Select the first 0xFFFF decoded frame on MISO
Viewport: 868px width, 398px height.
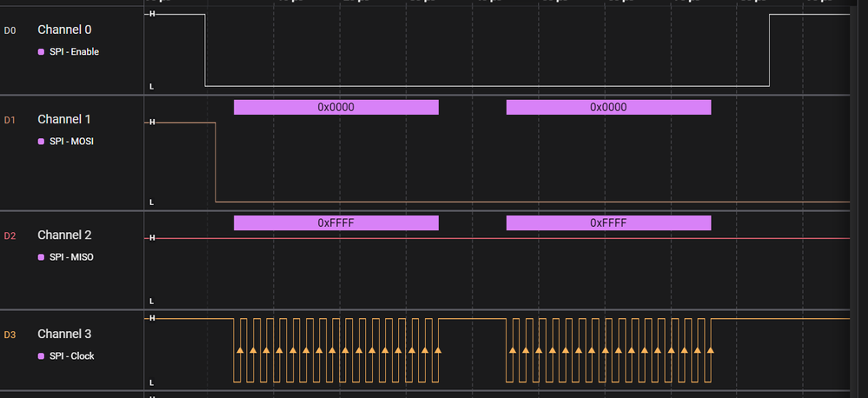[x=336, y=223]
